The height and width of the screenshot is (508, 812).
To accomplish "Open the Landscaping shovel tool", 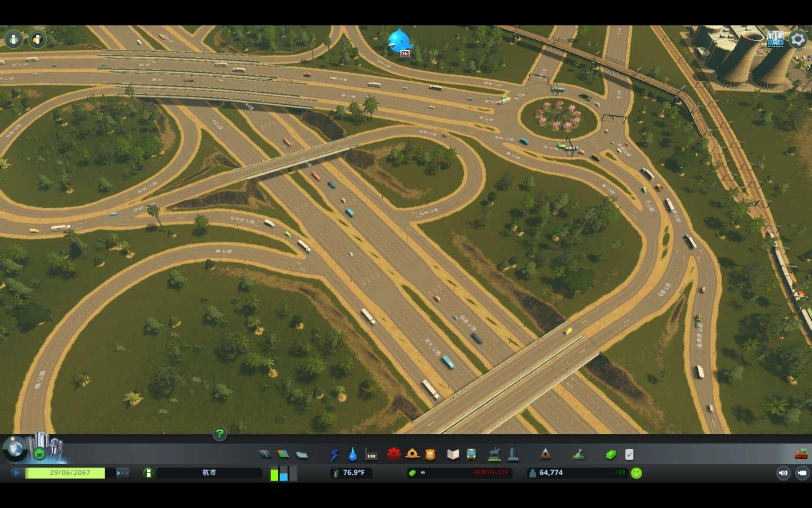I will click(x=578, y=454).
